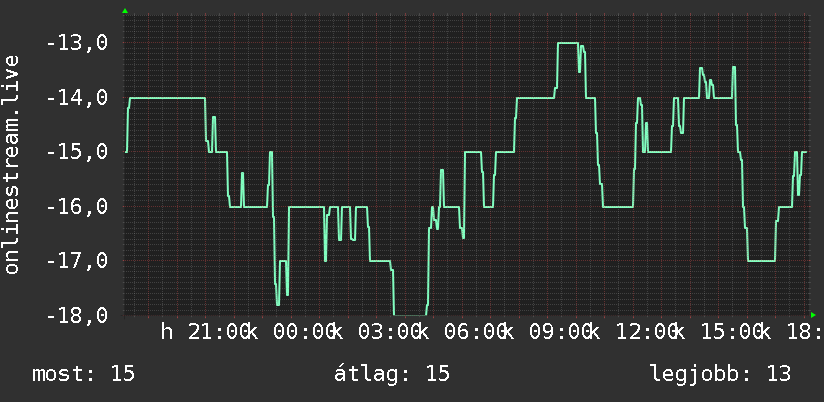Click the 12:00 time label
This screenshot has height=402, width=824.
click(x=646, y=332)
